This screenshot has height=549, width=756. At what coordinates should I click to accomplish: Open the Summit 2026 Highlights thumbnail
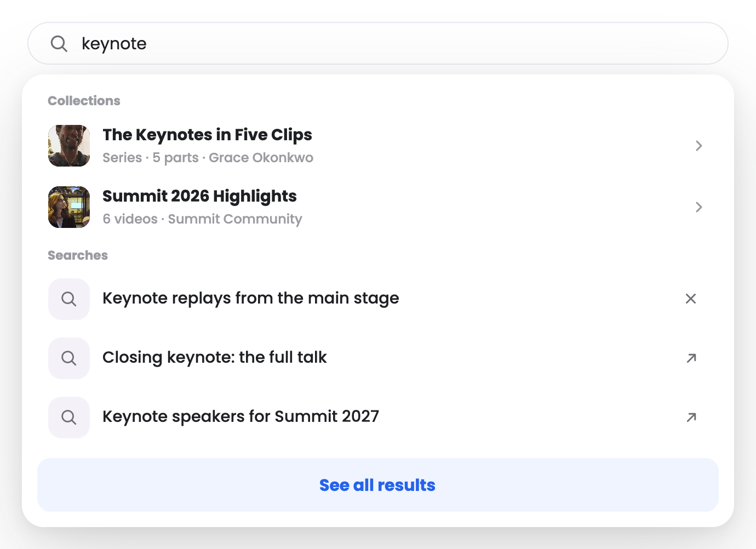tap(69, 207)
